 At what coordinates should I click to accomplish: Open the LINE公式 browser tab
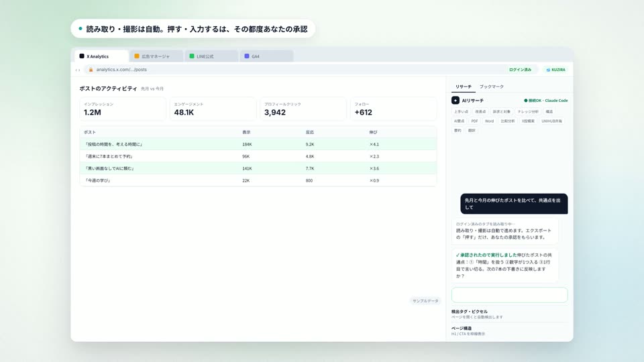pyautogui.click(x=211, y=56)
